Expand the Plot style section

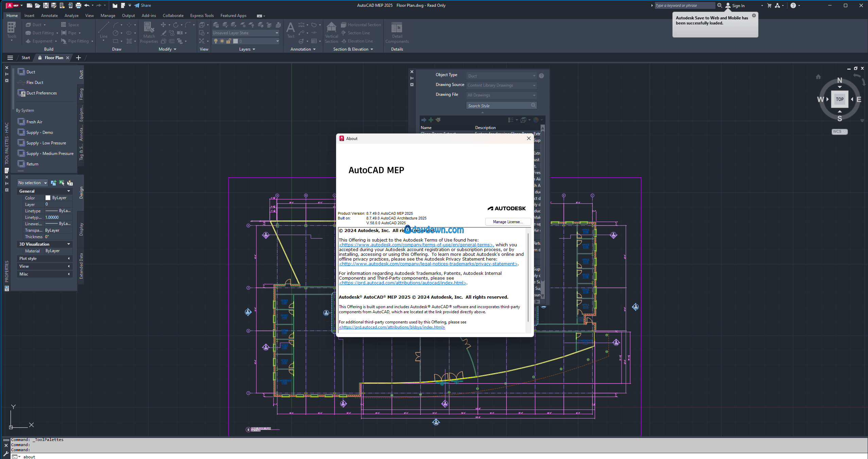tap(45, 259)
